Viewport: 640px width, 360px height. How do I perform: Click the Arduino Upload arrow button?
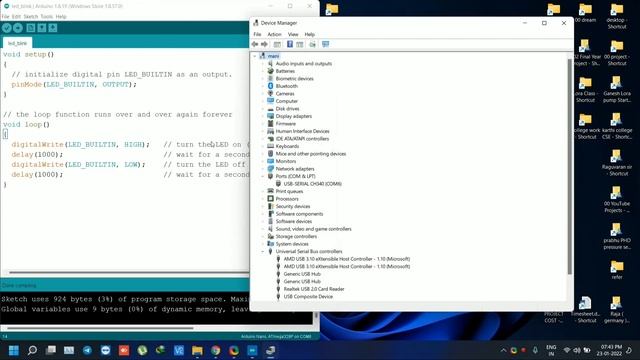click(x=18, y=28)
